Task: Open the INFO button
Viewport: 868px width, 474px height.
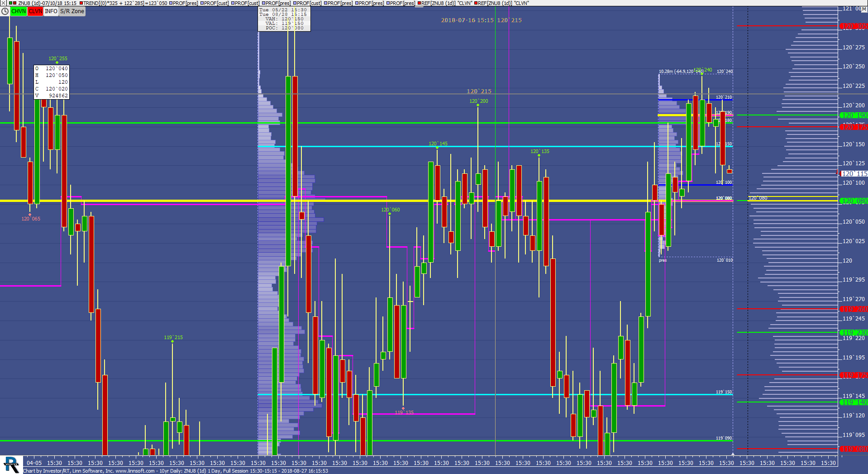Action: 51,11
